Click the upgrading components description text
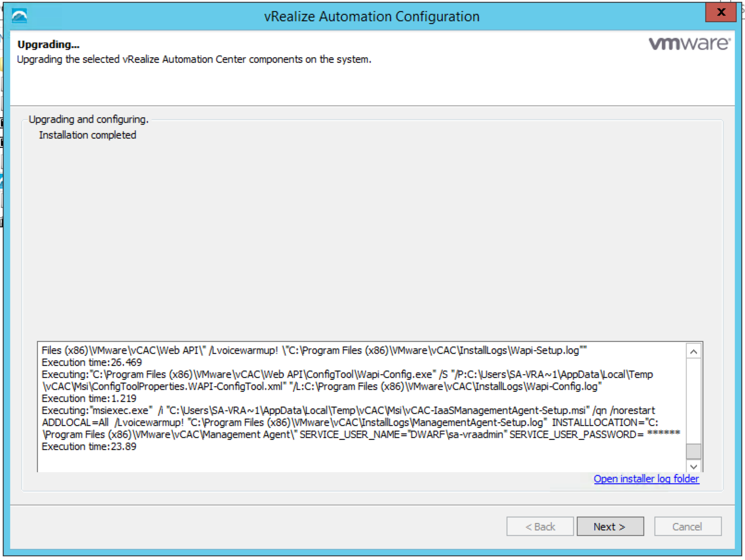 coord(194,59)
